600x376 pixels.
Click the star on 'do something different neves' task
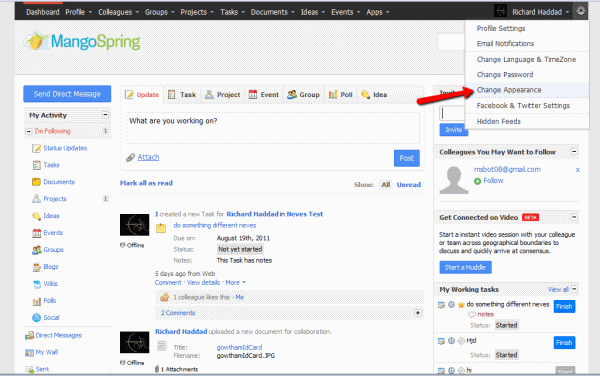[x=461, y=305]
